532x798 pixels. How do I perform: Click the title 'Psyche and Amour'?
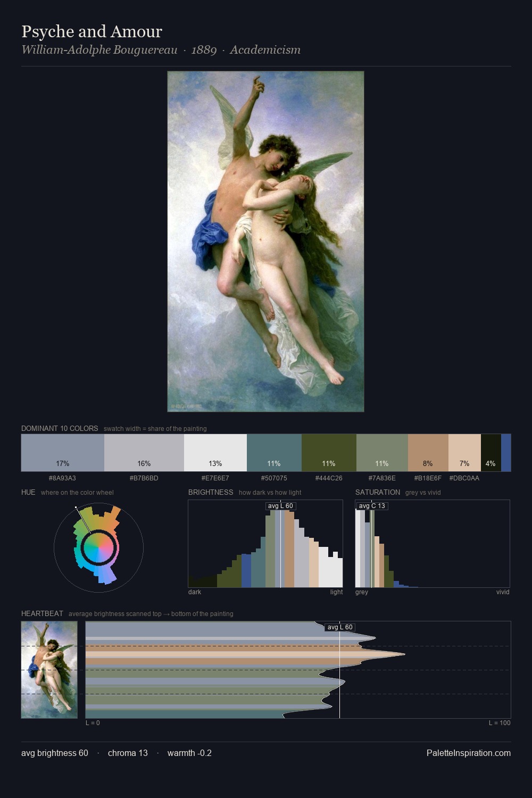pyautogui.click(x=92, y=31)
